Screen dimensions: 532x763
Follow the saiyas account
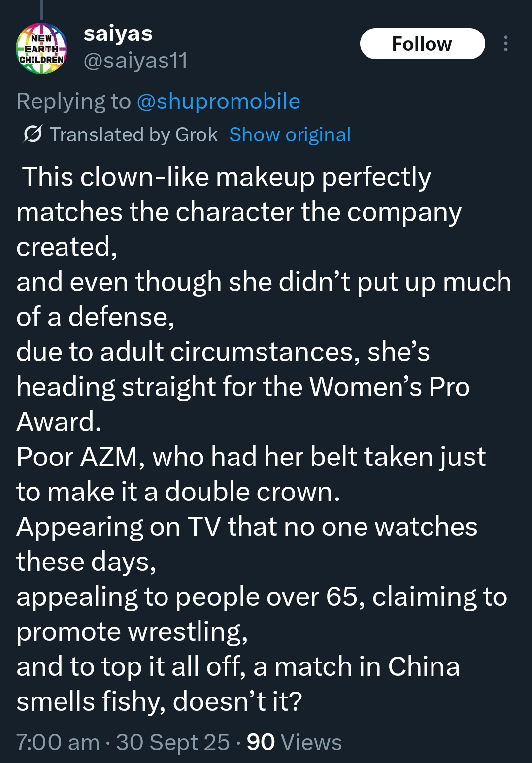[x=422, y=44]
